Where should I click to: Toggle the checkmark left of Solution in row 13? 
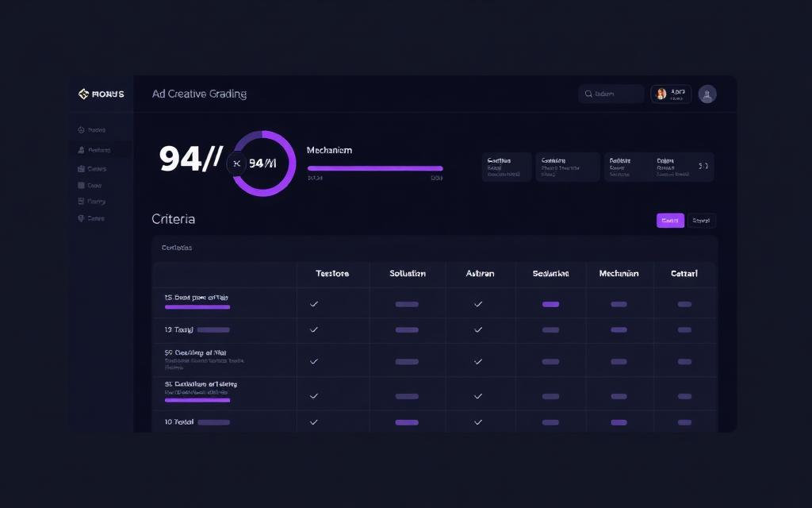314,329
